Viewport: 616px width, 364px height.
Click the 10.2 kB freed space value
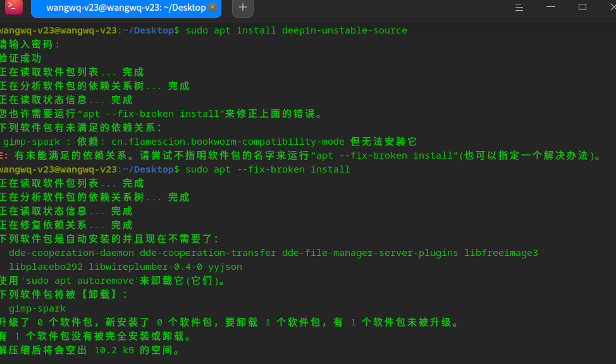pos(114,350)
